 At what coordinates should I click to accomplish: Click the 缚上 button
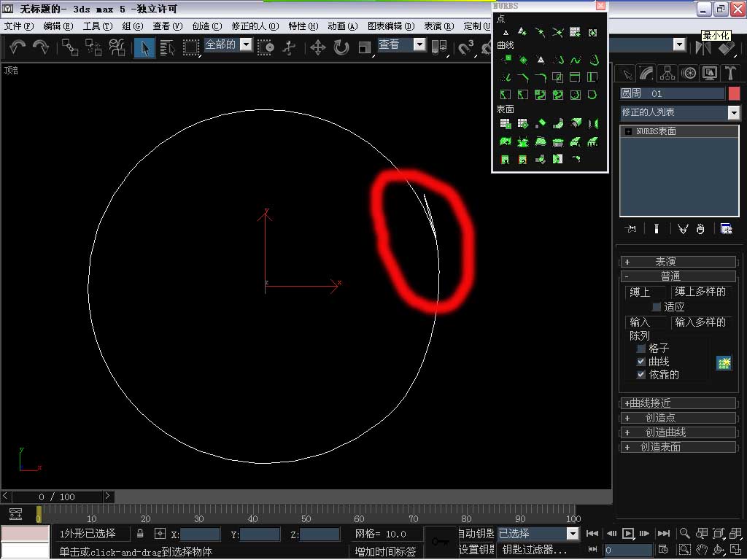pyautogui.click(x=645, y=292)
